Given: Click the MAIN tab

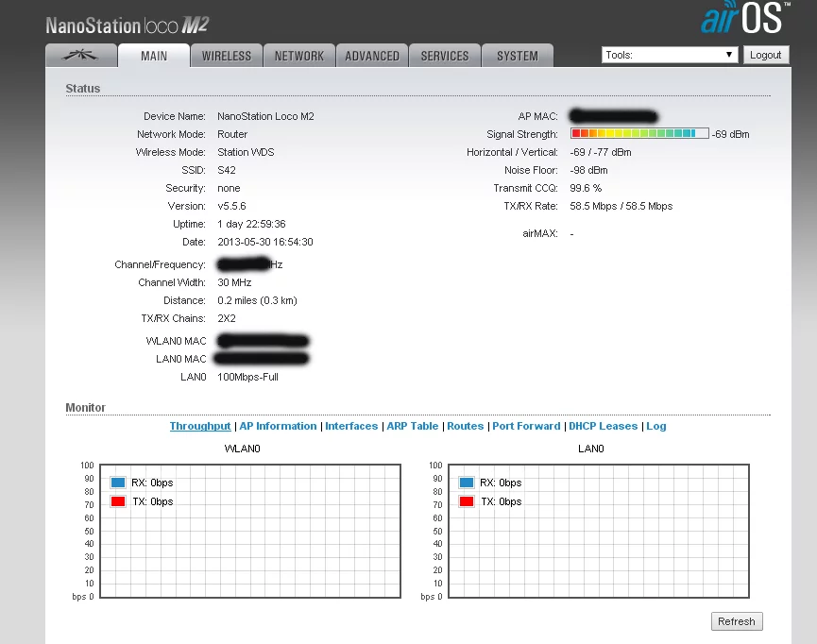Looking at the screenshot, I should pos(154,56).
